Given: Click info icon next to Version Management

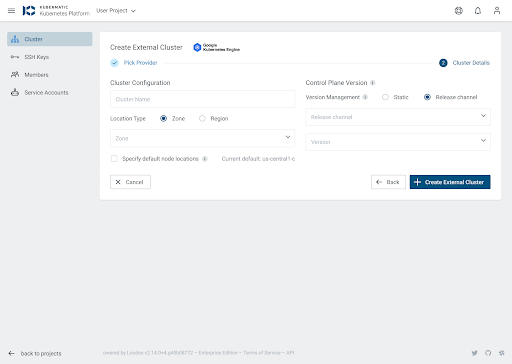Looking at the screenshot, I should tap(365, 97).
